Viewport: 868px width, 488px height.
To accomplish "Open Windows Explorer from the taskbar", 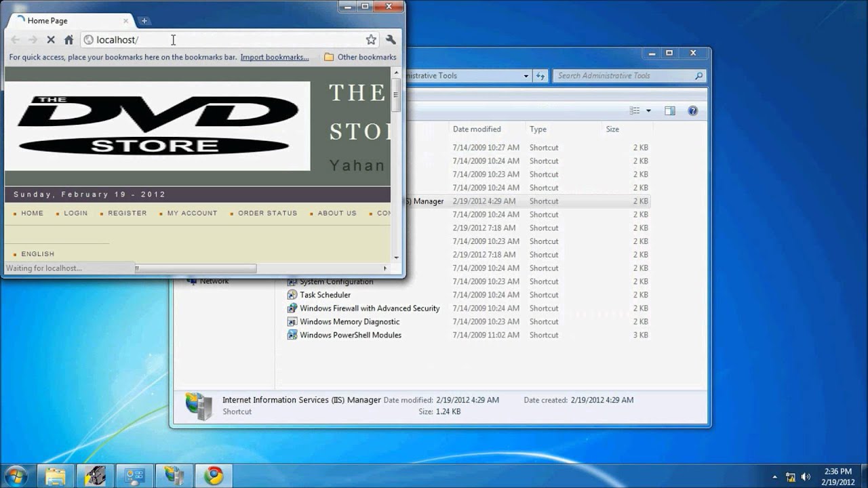I will pyautogui.click(x=56, y=476).
